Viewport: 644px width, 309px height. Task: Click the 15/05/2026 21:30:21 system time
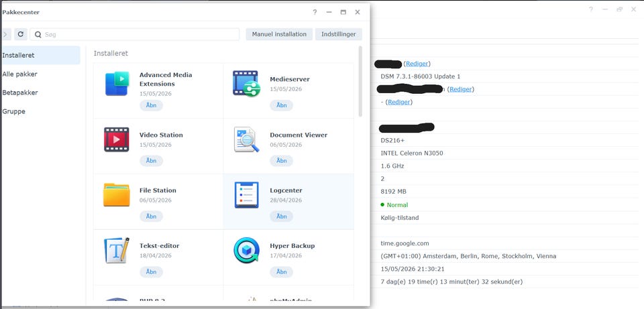tap(413, 269)
